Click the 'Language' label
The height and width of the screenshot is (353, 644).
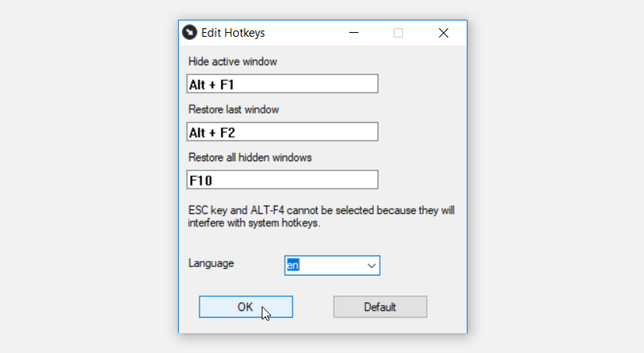click(211, 263)
